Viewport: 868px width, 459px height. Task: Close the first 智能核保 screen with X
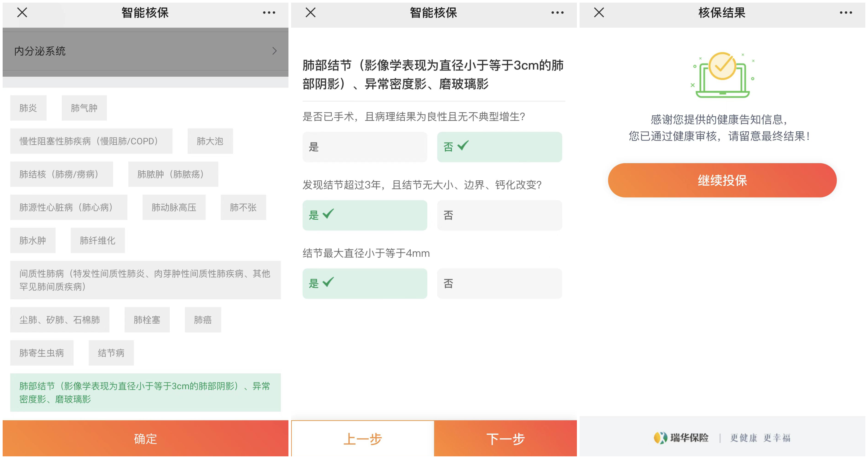pos(22,13)
